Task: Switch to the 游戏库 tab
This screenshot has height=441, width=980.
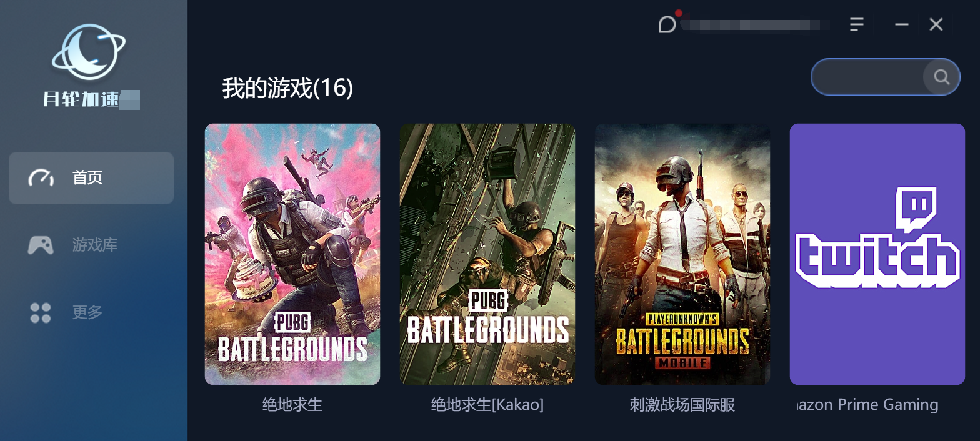Action: (x=91, y=245)
